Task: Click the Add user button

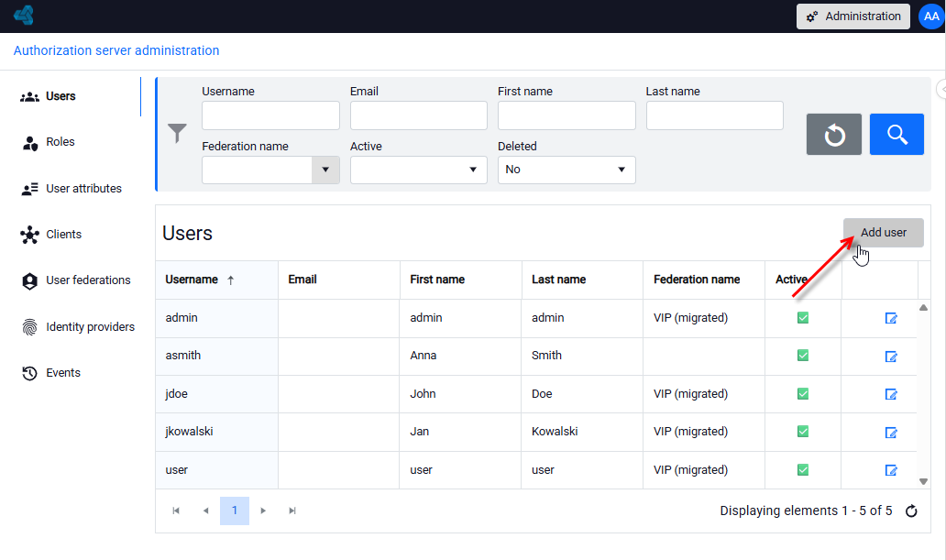Action: click(884, 232)
